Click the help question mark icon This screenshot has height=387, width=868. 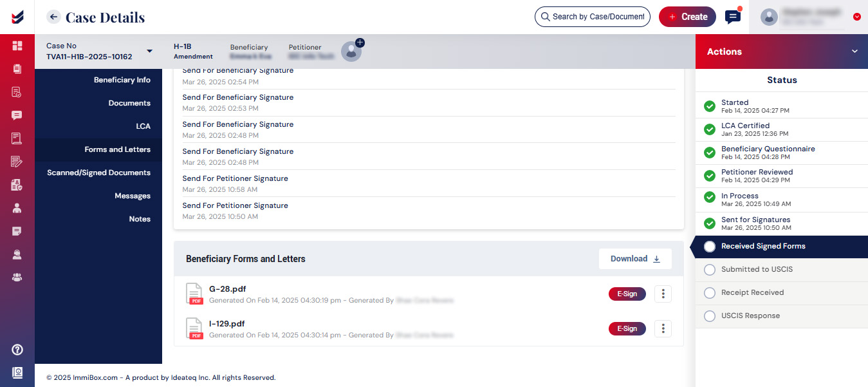point(17,350)
